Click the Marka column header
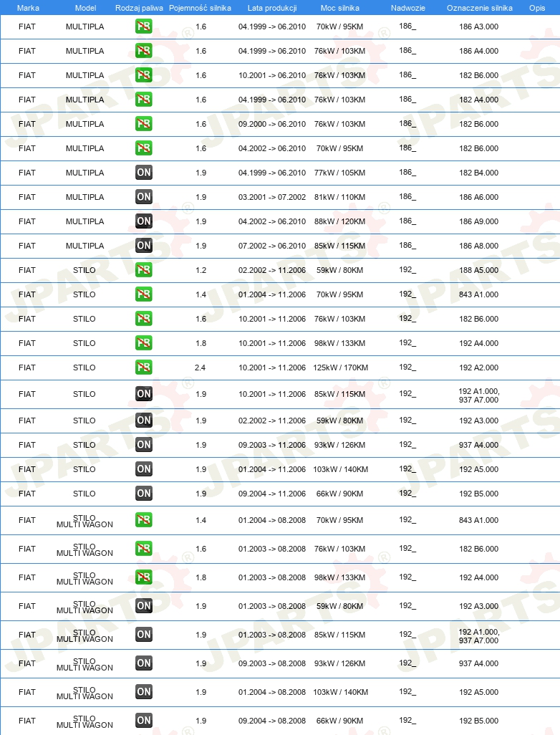This screenshot has height=735, width=560. tap(28, 8)
